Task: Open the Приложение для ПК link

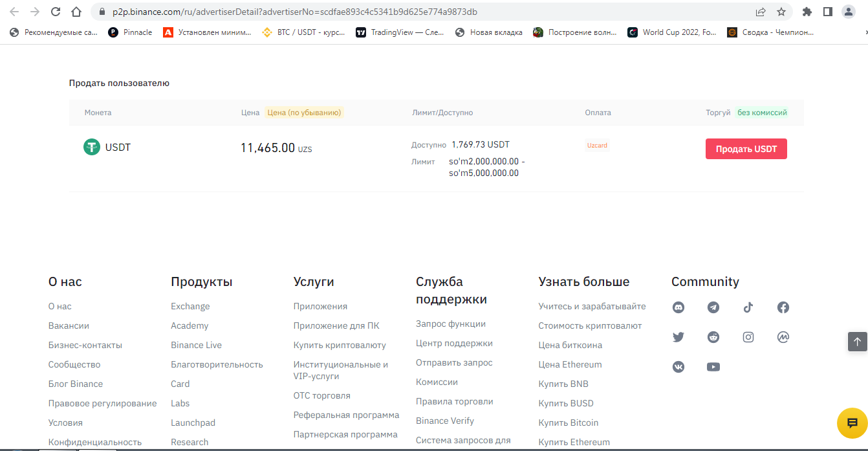Action: click(336, 325)
